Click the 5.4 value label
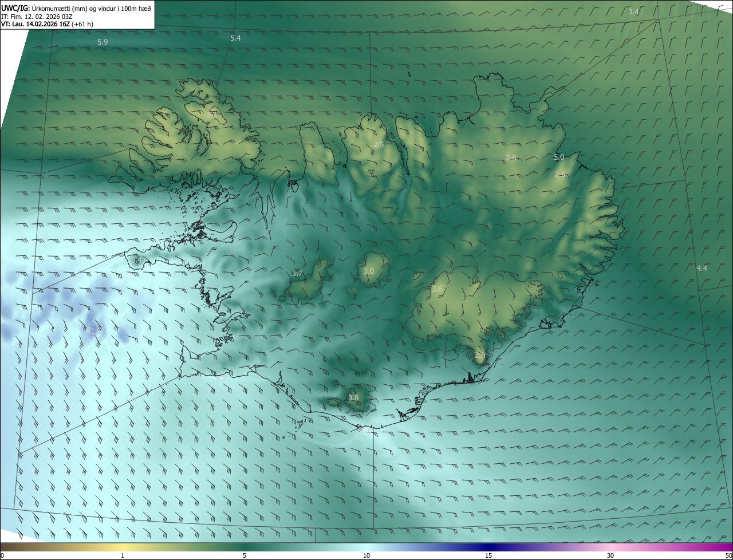This screenshot has height=560, width=733. point(235,38)
